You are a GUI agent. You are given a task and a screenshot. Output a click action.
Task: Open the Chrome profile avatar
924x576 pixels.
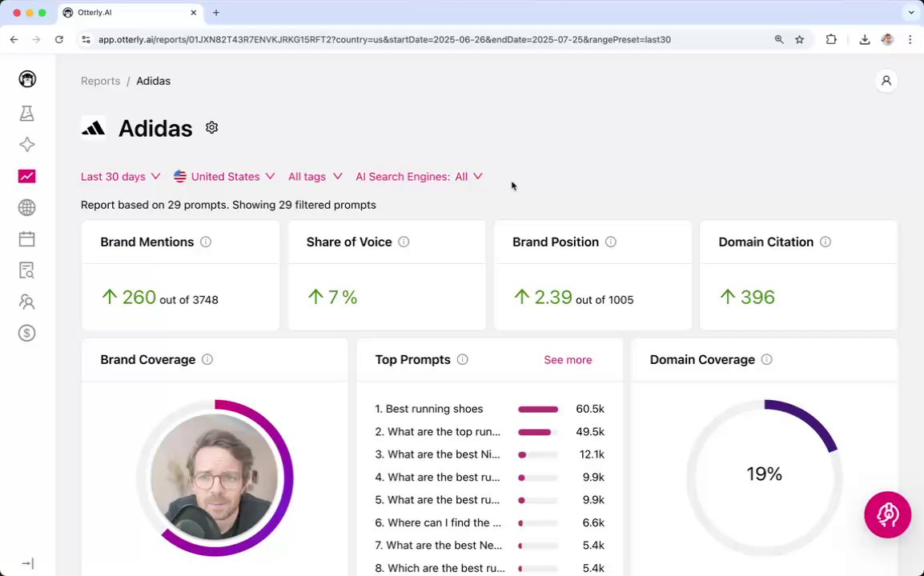[887, 39]
